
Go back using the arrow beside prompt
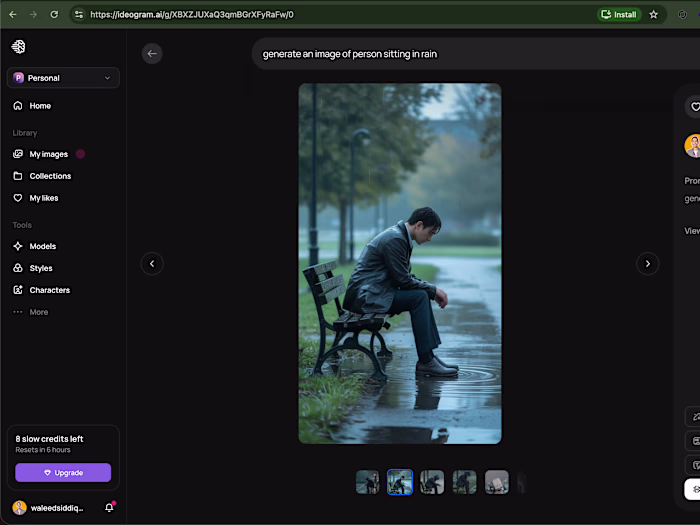(x=152, y=54)
